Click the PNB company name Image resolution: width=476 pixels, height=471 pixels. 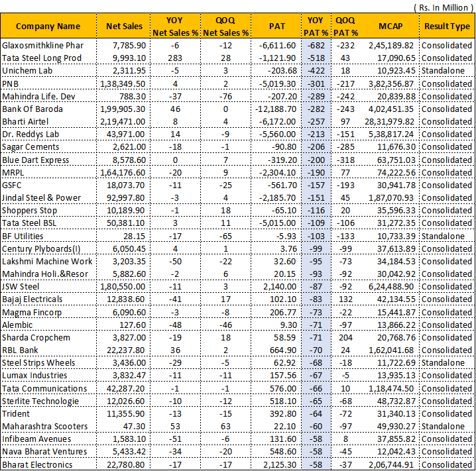click(10, 83)
